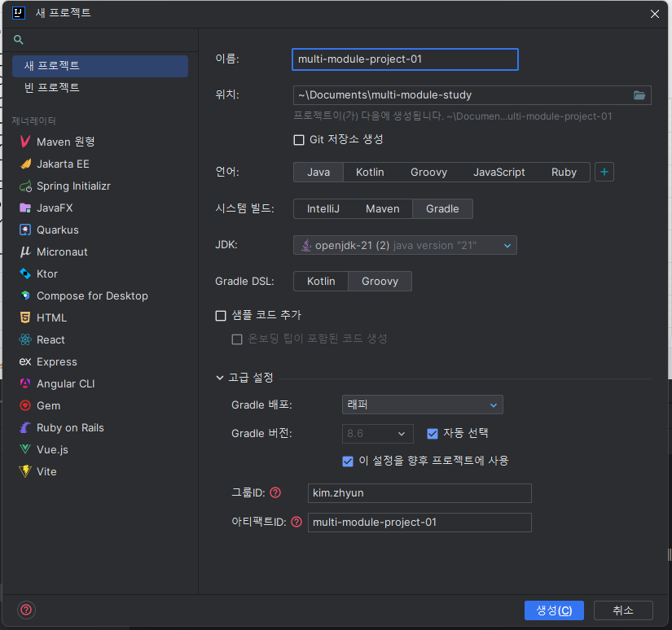Set build system to Maven
672x630 pixels.
382,208
